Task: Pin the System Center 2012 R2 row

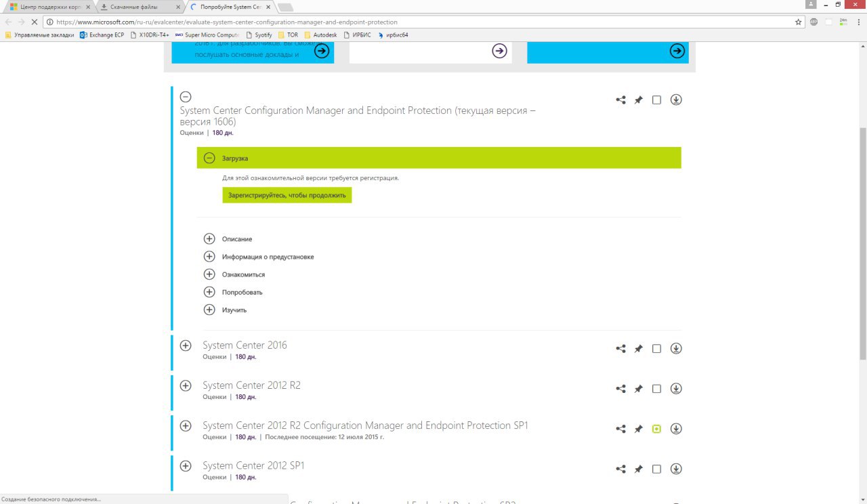Action: 638,389
